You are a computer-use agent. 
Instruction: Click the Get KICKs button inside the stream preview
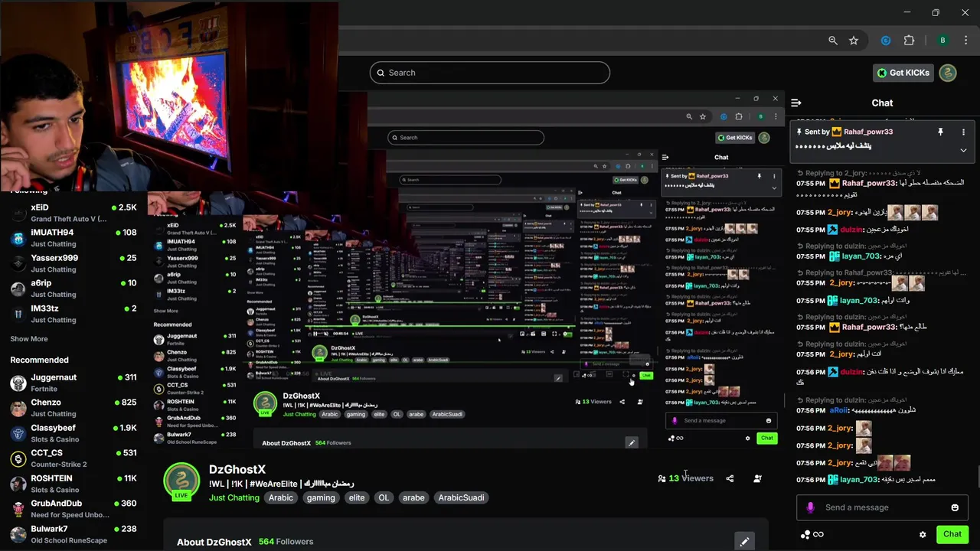[733, 138]
